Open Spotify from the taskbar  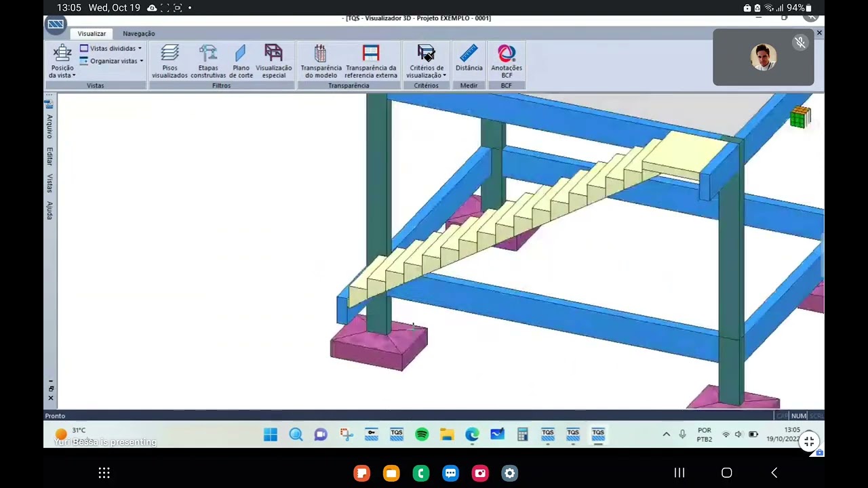pyautogui.click(x=422, y=434)
